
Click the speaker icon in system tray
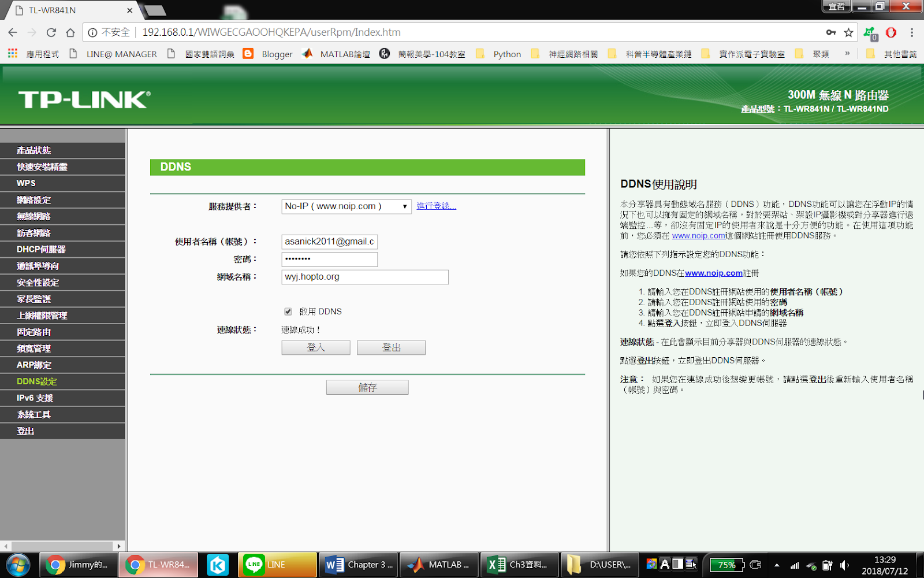click(844, 565)
